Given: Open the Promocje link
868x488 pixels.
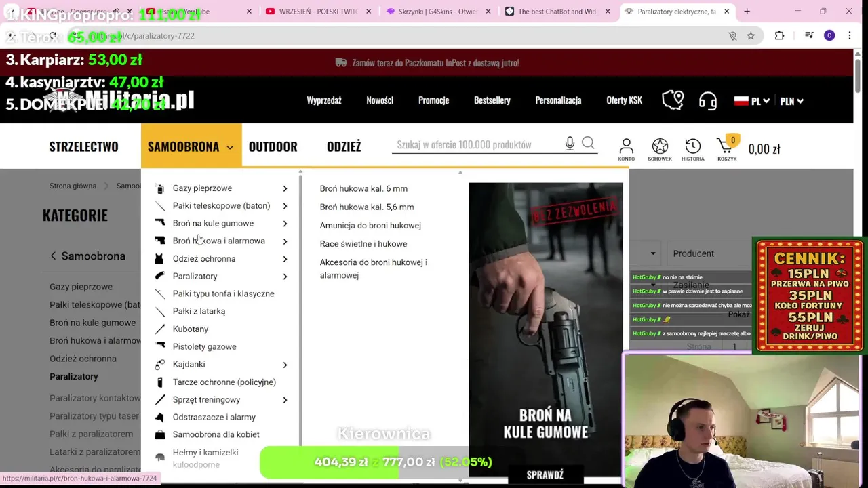Looking at the screenshot, I should (433, 100).
